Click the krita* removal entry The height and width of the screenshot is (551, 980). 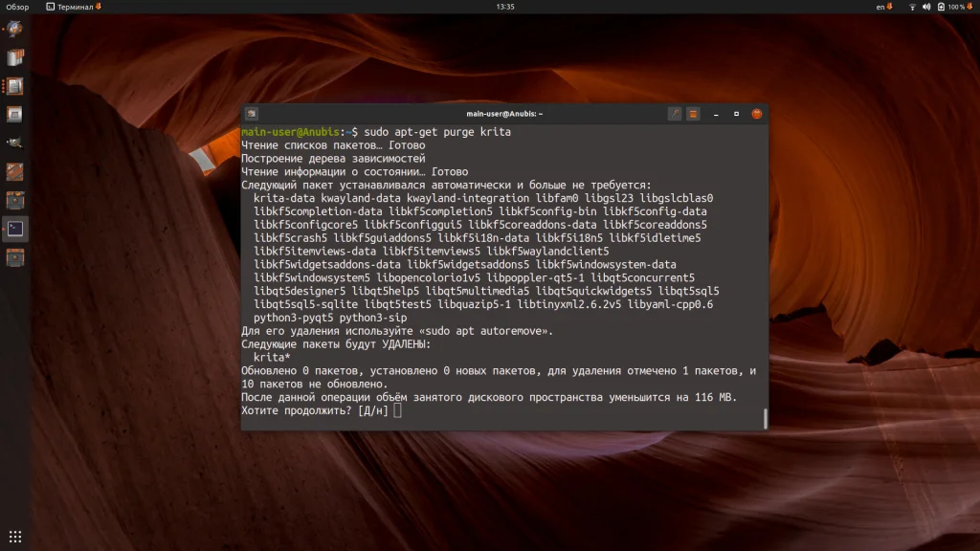click(x=272, y=358)
